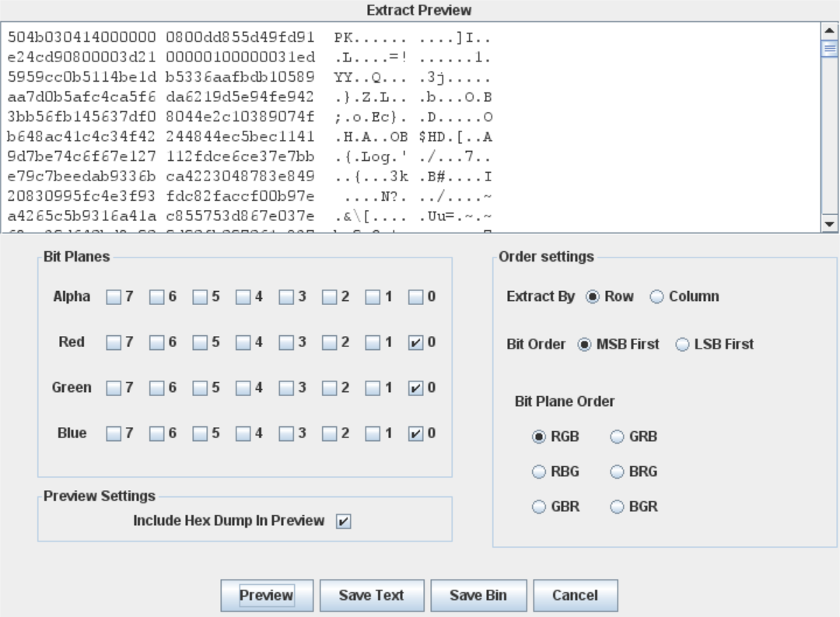Select Blue bit plane 7 checkbox
The height and width of the screenshot is (617, 840).
click(x=114, y=433)
